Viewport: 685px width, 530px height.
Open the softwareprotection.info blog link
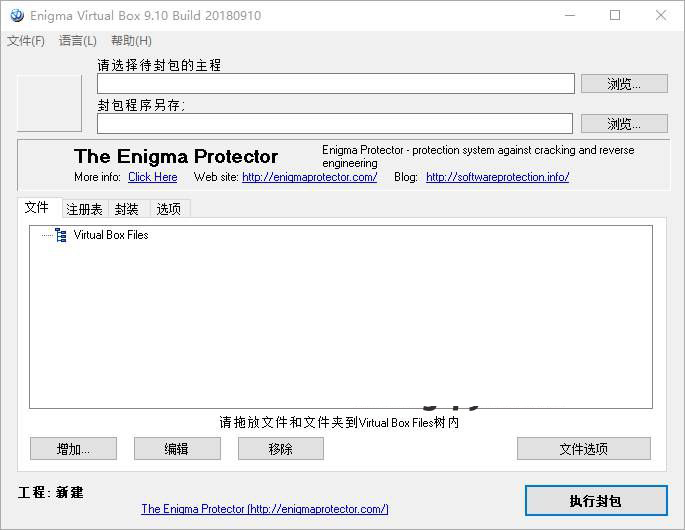pos(497,177)
